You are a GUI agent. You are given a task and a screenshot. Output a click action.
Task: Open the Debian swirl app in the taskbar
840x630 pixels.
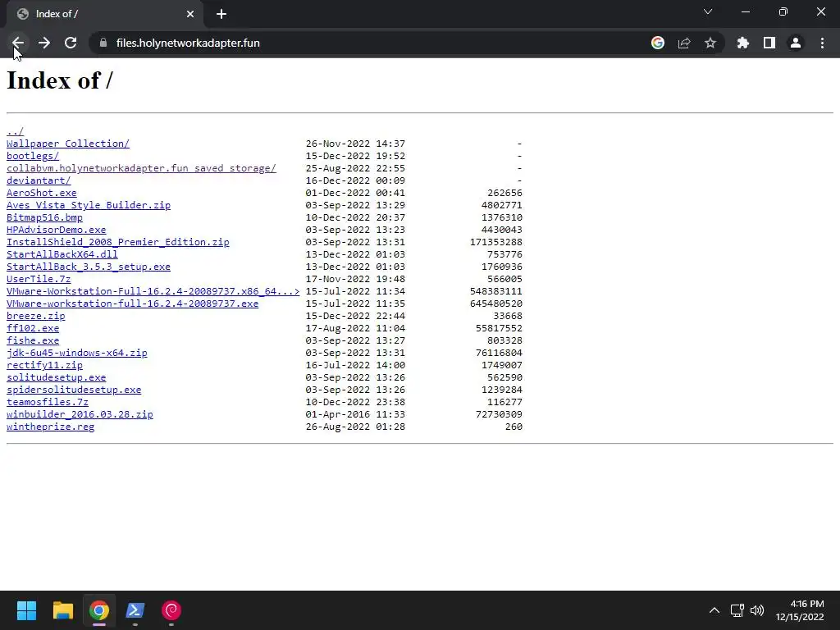(x=171, y=610)
